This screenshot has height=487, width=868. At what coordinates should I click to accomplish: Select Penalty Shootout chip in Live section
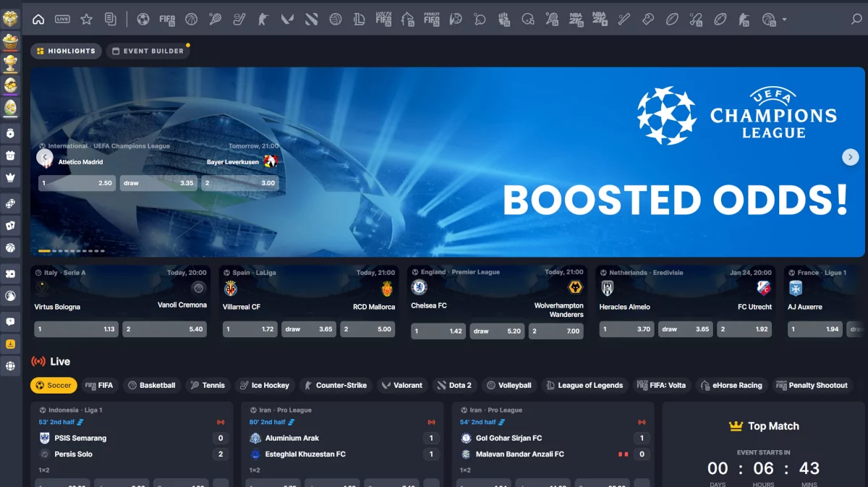coord(812,386)
